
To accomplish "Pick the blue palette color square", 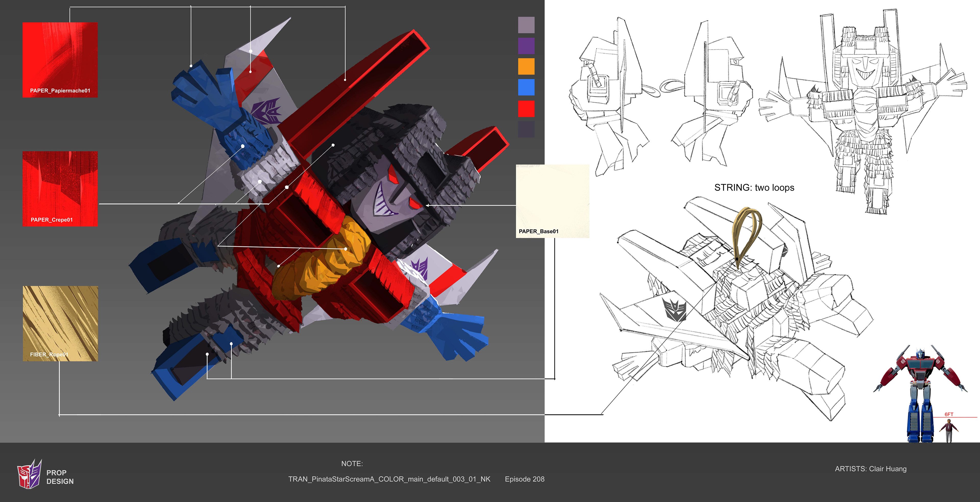I will pos(526,87).
